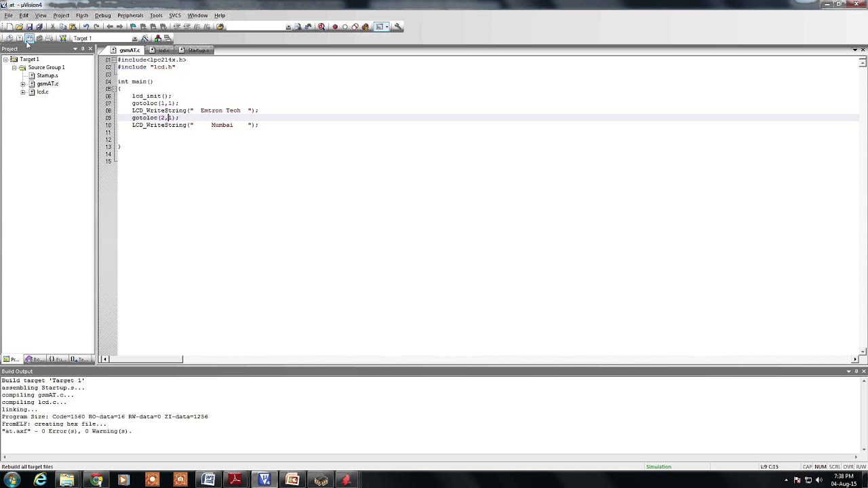Screen dimensions: 868x488
Task: Open the Debug menu
Action: (102, 15)
